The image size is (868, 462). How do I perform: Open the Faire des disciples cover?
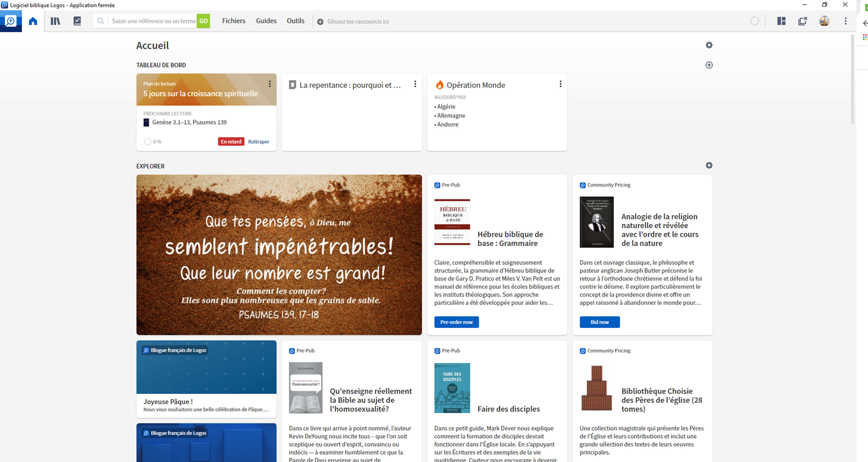(452, 388)
